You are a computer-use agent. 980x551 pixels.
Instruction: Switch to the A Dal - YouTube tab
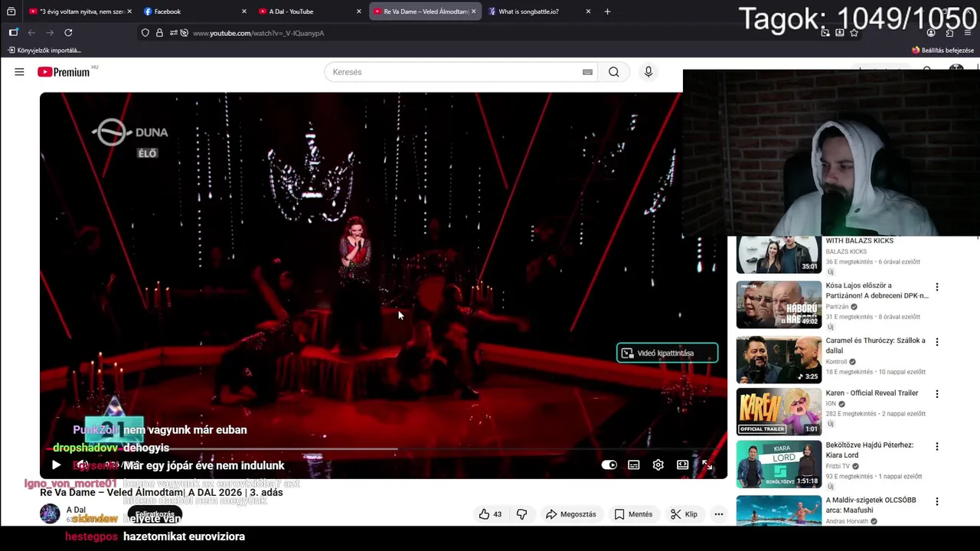point(310,11)
